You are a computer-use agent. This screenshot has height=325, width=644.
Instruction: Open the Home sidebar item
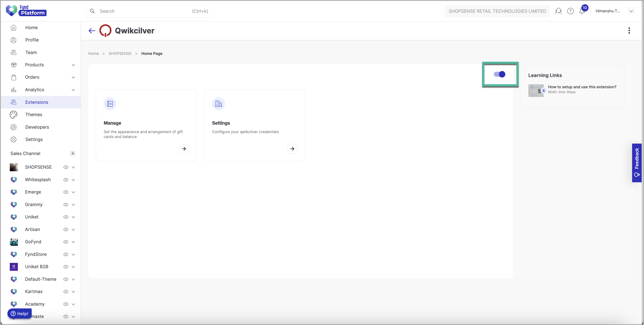(x=41, y=27)
